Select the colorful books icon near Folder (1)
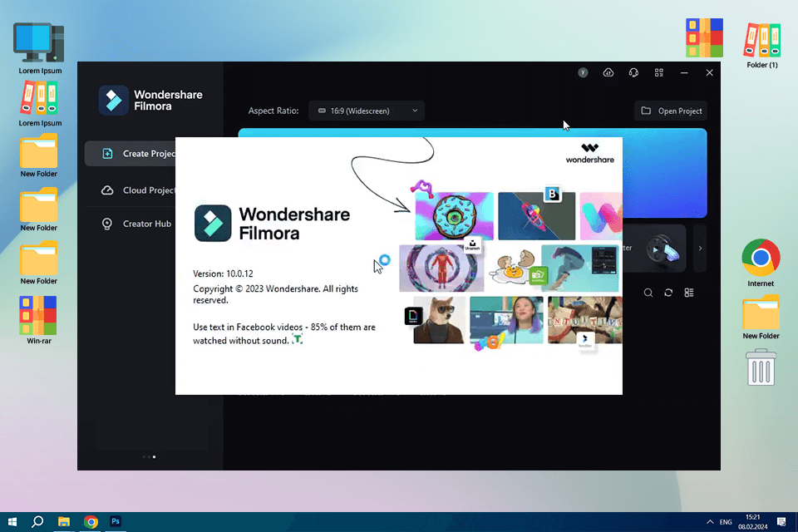Image resolution: width=798 pixels, height=532 pixels. [704, 38]
